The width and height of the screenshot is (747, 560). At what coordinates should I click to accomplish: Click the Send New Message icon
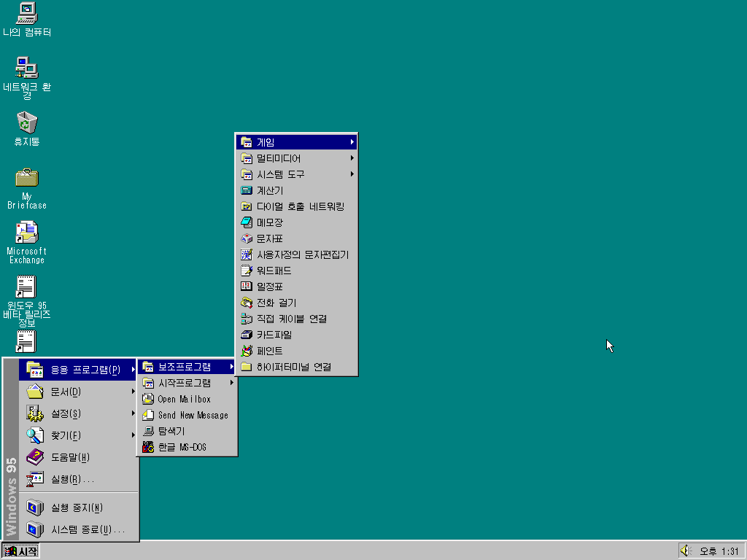148,415
